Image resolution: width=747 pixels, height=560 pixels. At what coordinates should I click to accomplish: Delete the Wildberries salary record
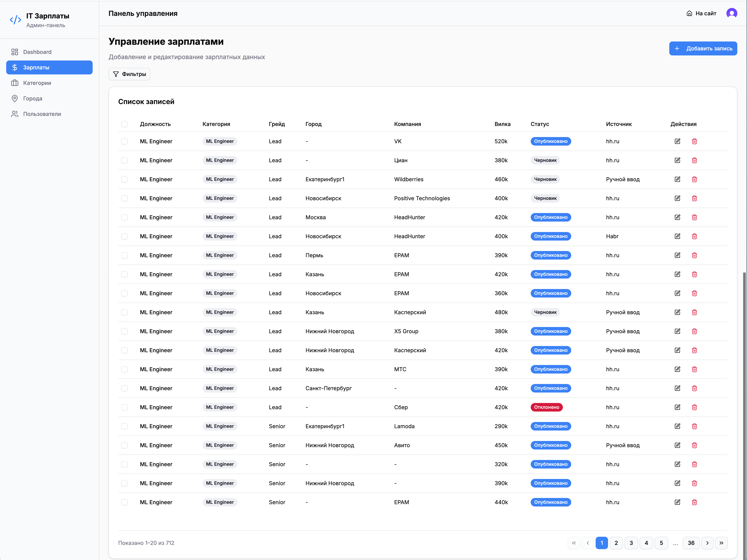coord(694,179)
